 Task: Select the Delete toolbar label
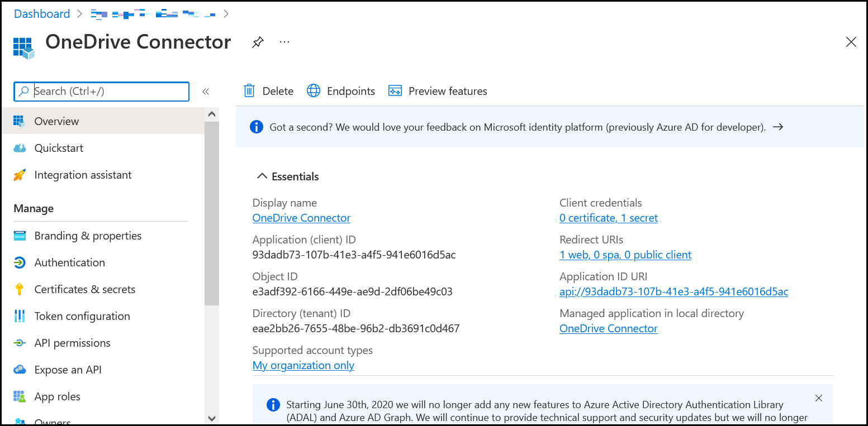[278, 91]
